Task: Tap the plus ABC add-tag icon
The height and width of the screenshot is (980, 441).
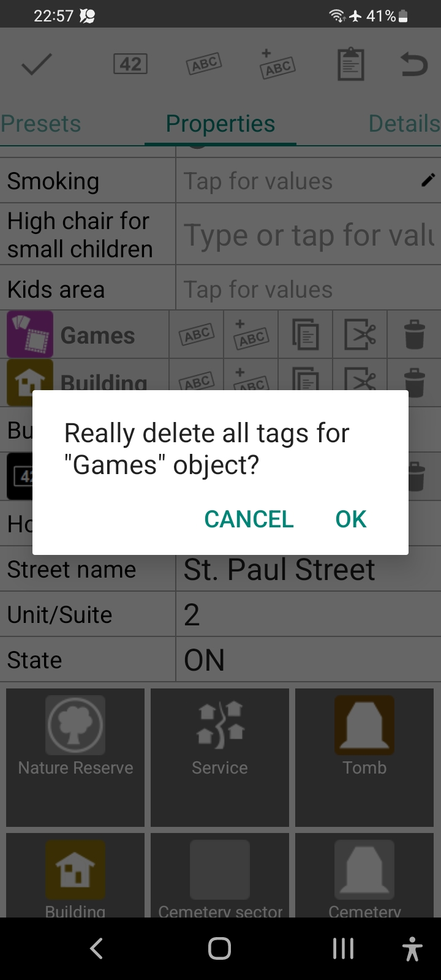Action: tap(277, 64)
